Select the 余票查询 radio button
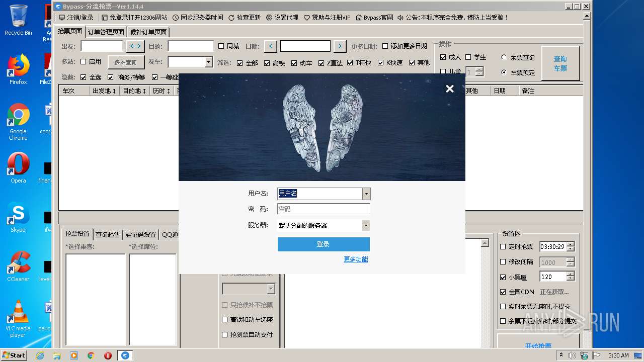Viewport: 644px width, 362px height. tap(504, 57)
